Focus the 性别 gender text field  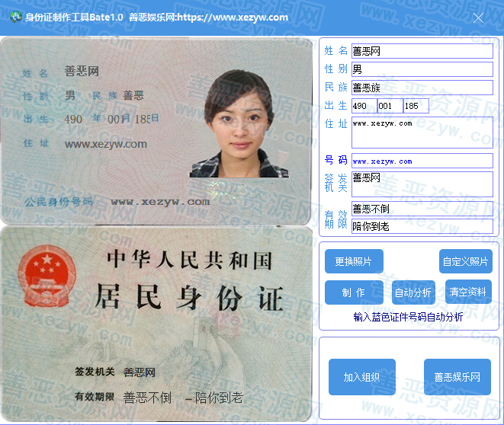click(422, 69)
